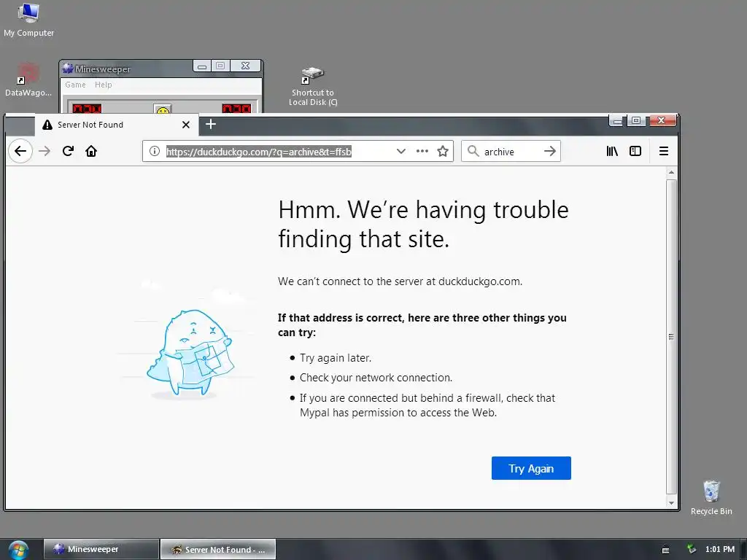This screenshot has width=747, height=560.
Task: Click the Server Not Found taskbar button
Action: [x=218, y=549]
